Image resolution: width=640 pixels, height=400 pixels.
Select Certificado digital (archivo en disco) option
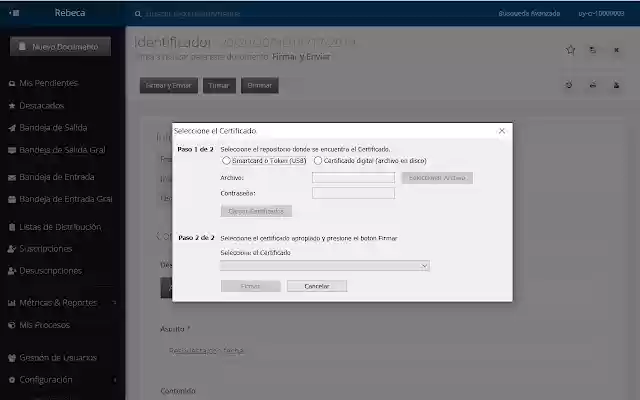[x=318, y=161]
